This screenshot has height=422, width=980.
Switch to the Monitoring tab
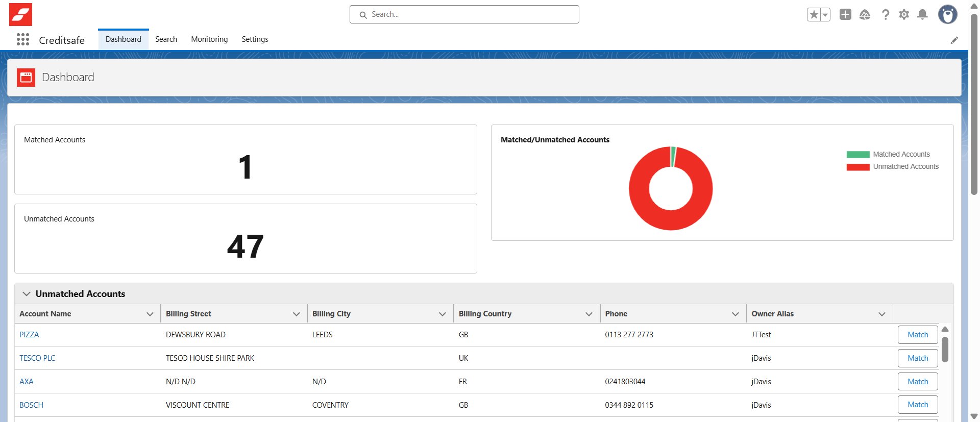[x=209, y=39]
